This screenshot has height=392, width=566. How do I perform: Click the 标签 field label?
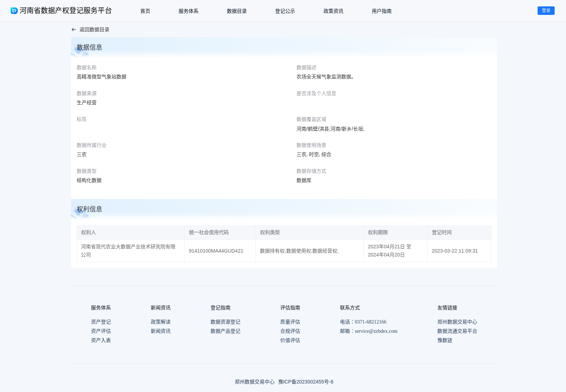point(82,119)
